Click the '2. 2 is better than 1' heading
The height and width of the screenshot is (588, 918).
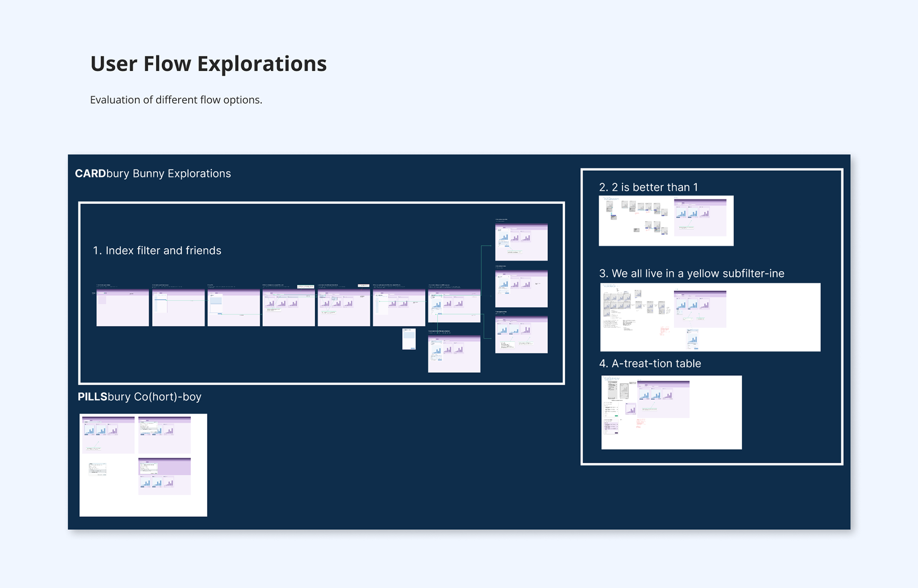click(x=648, y=187)
